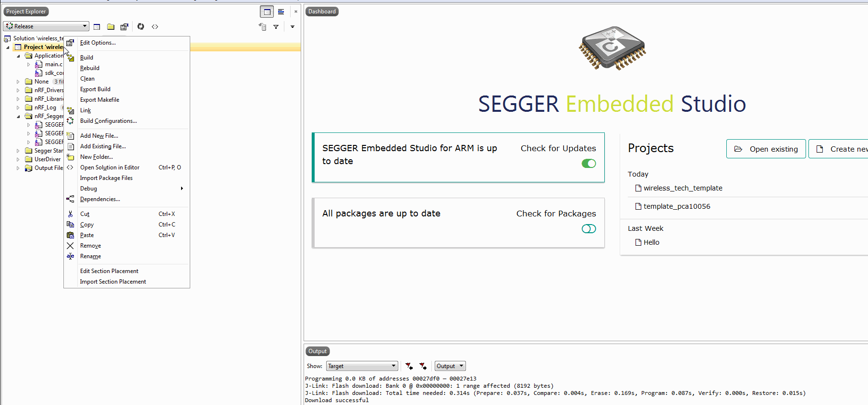The height and width of the screenshot is (405, 868).
Task: Click the New Folder icon in context menu
Action: coord(70,157)
